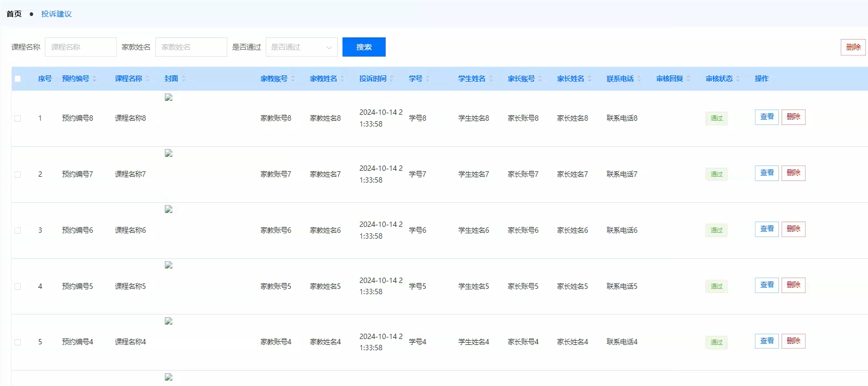Click the 通过 status tag for 预约编号7
868x386 pixels.
tap(716, 175)
